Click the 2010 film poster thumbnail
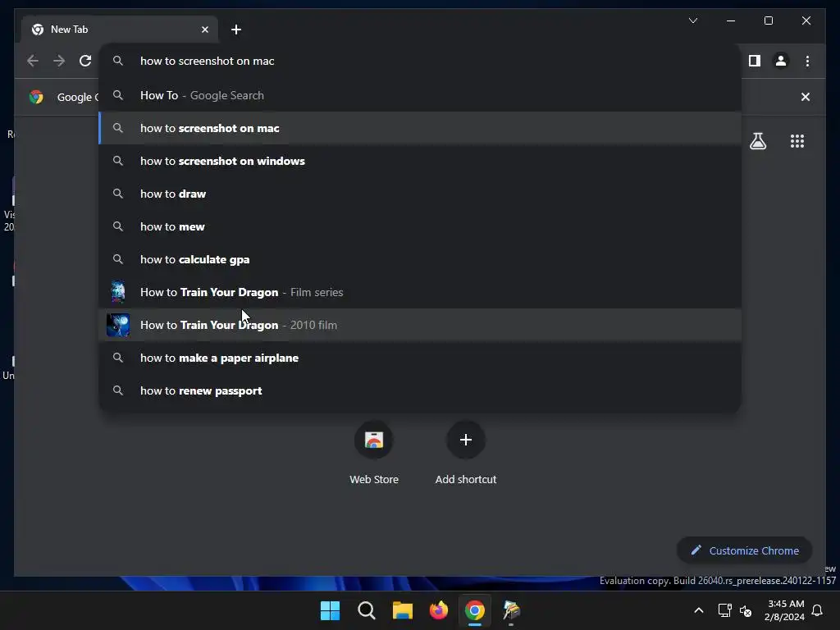The width and height of the screenshot is (840, 630). coord(118,325)
